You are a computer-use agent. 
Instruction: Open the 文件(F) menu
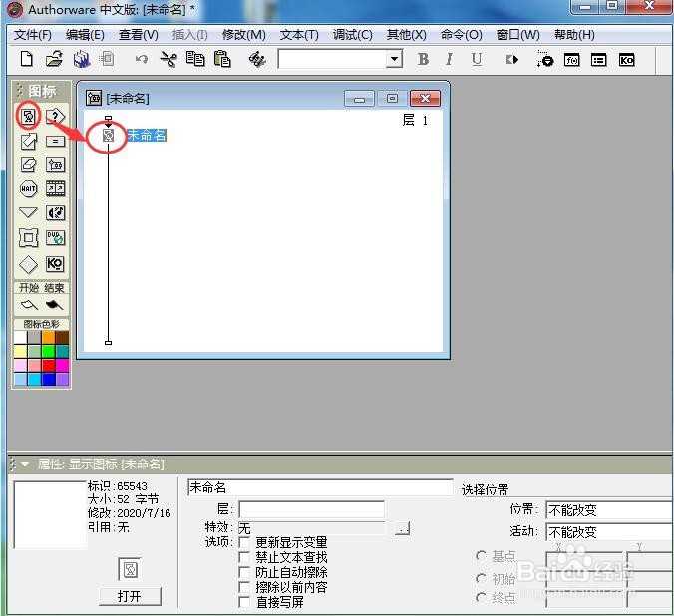(33, 35)
